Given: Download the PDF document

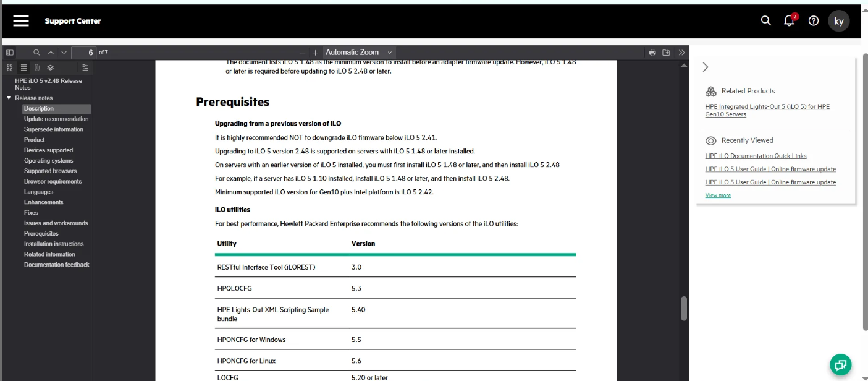Looking at the screenshot, I should 666,53.
